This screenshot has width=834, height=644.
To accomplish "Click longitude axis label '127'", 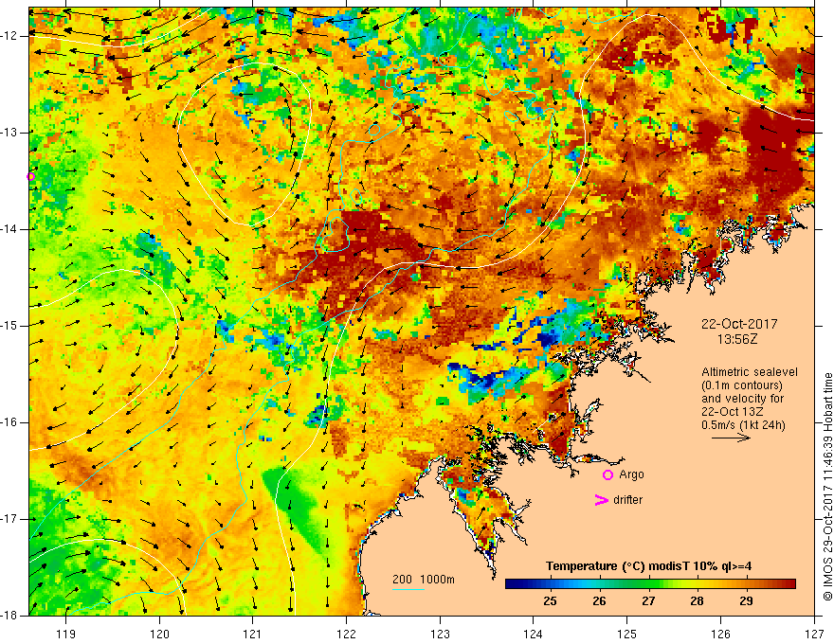I will (x=814, y=634).
